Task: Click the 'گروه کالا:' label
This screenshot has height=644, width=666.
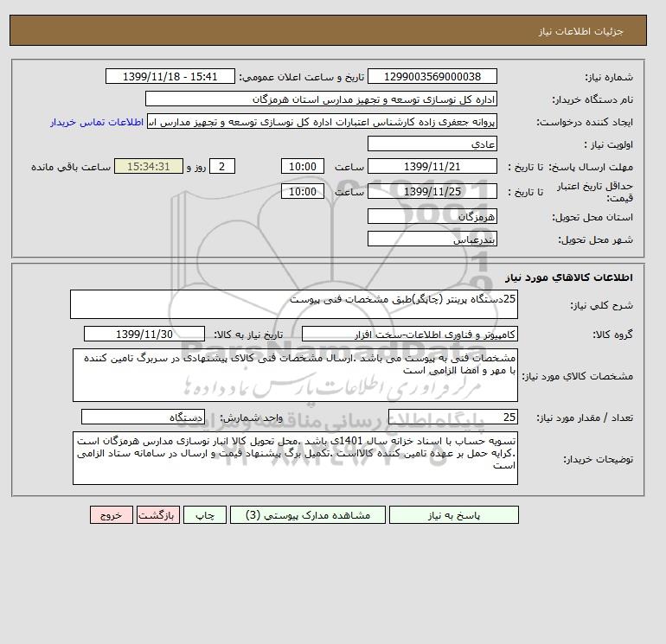Action: [612, 335]
